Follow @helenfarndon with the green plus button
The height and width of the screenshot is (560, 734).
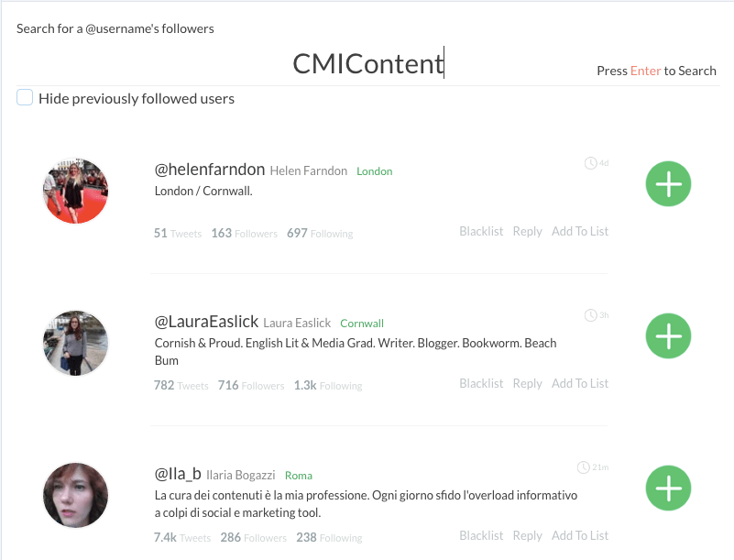pyautogui.click(x=668, y=184)
